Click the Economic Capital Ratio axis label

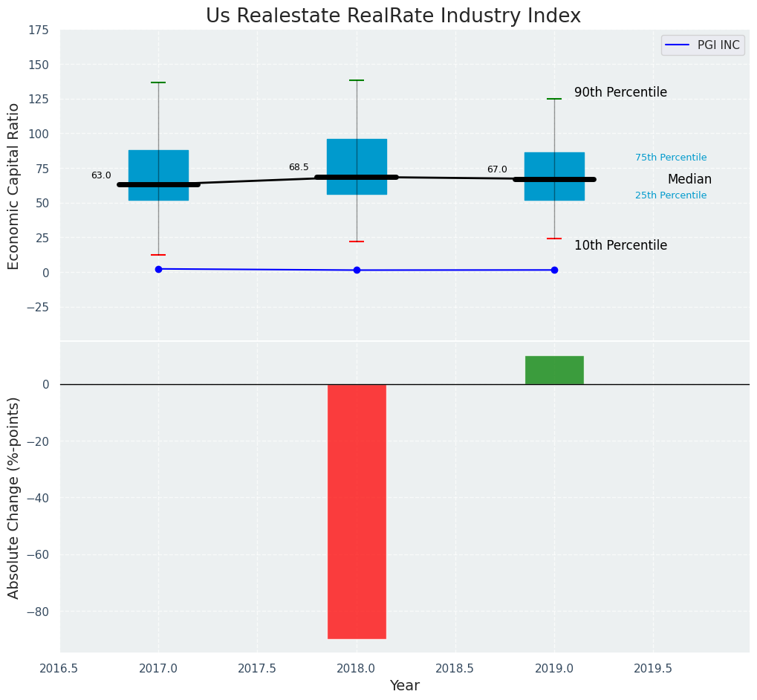tap(14, 186)
